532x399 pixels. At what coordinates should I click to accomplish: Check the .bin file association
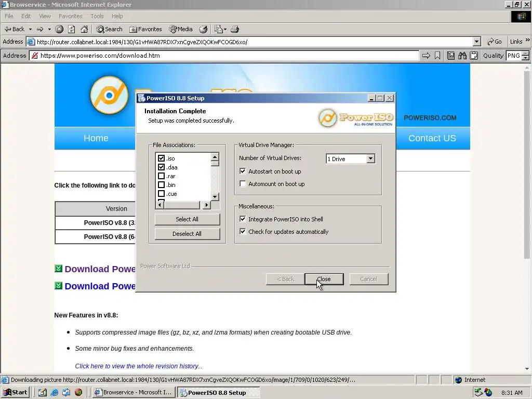161,185
